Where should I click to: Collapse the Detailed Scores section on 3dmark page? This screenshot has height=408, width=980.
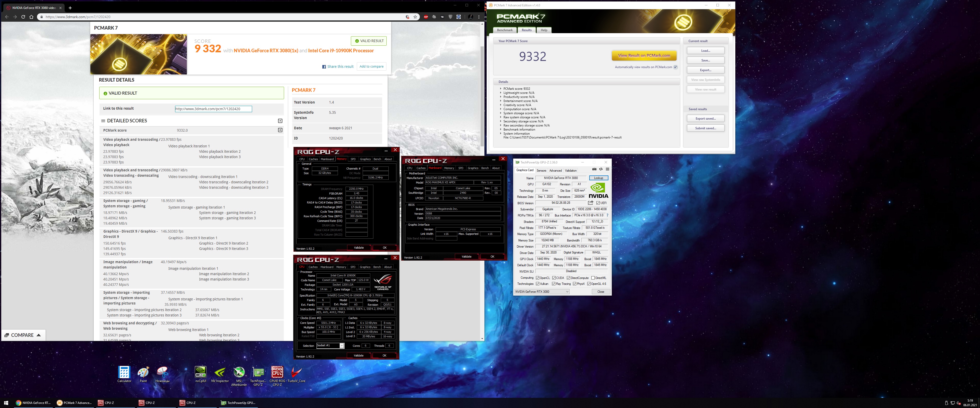click(x=280, y=121)
